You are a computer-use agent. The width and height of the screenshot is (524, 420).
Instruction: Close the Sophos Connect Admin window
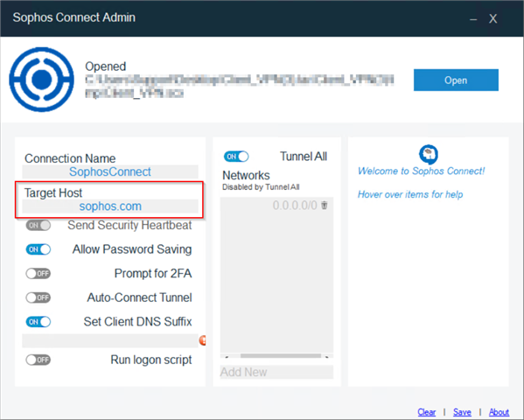(x=493, y=18)
